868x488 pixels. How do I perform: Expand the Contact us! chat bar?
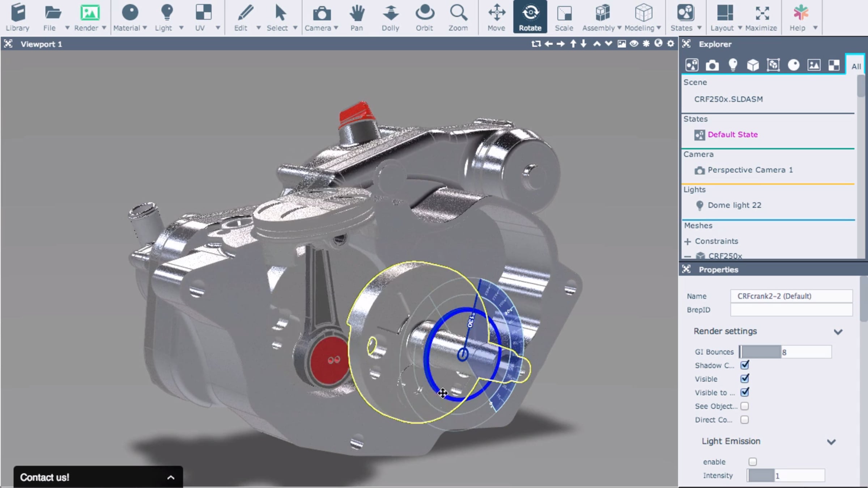[98, 477]
